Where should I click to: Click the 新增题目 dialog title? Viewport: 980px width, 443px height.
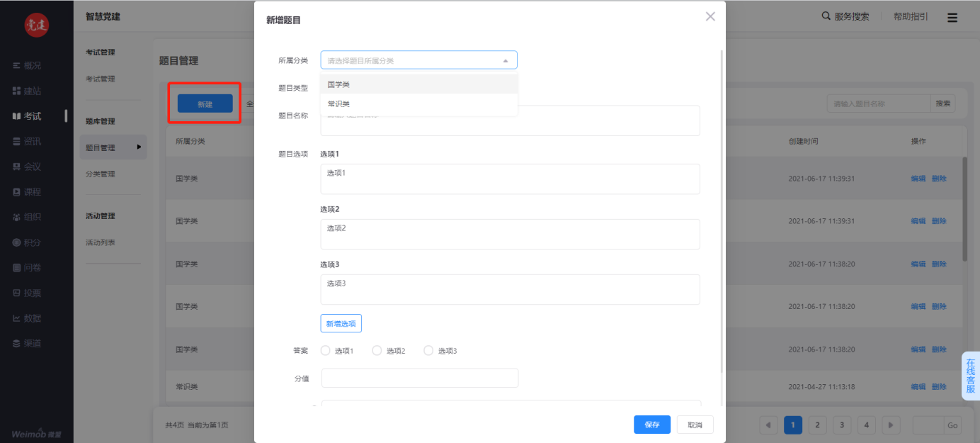[283, 21]
